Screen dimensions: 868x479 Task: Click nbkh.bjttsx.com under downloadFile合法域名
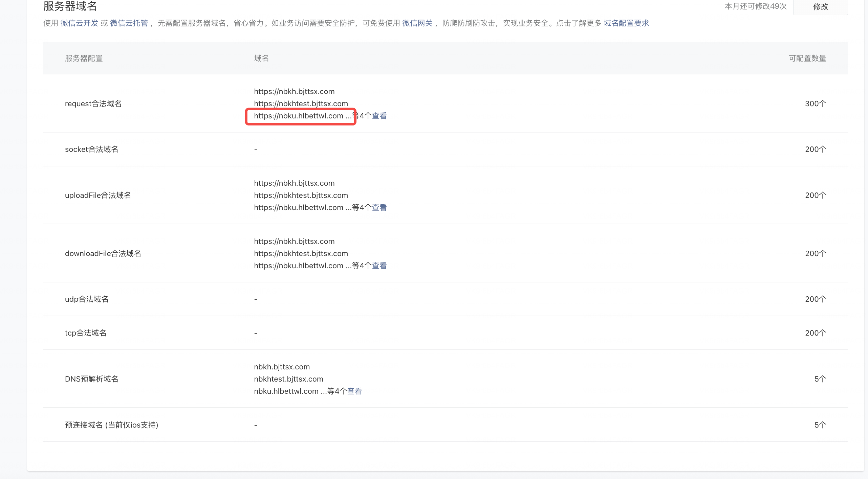click(x=294, y=242)
